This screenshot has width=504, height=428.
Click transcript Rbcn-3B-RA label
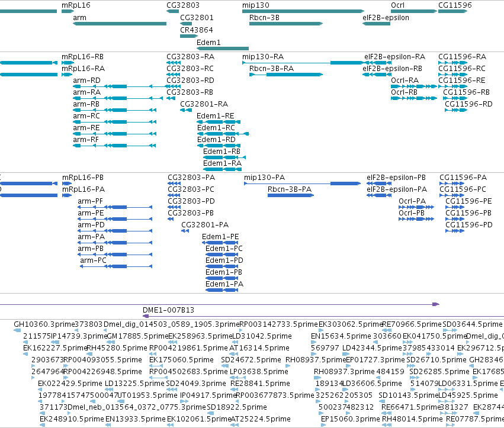(271, 69)
